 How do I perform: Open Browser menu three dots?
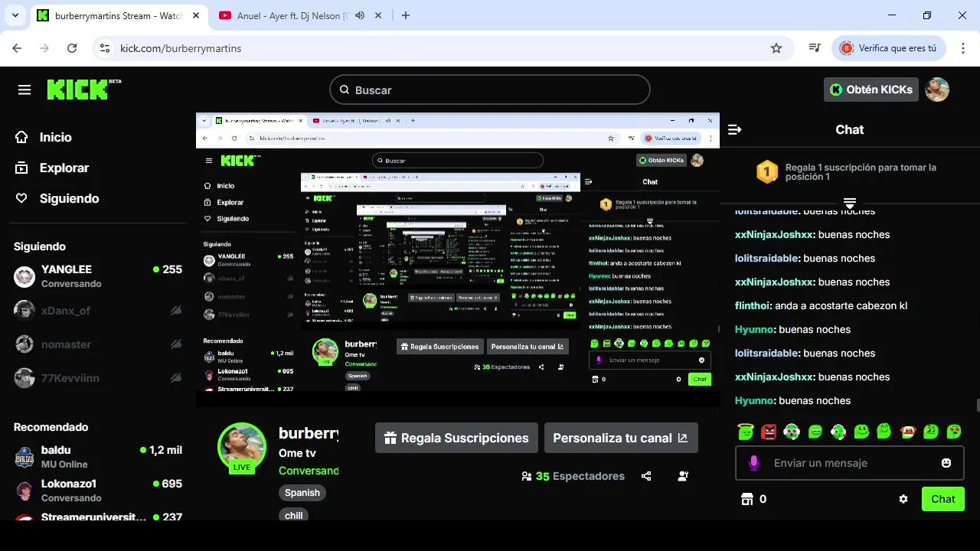coord(962,48)
